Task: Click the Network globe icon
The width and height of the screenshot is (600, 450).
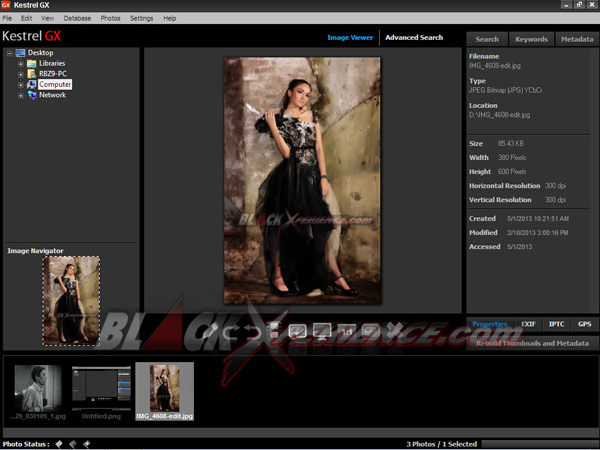Action: click(31, 95)
